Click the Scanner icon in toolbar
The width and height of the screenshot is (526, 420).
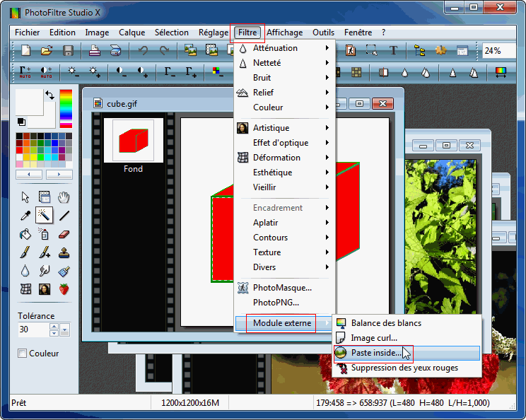point(116,51)
